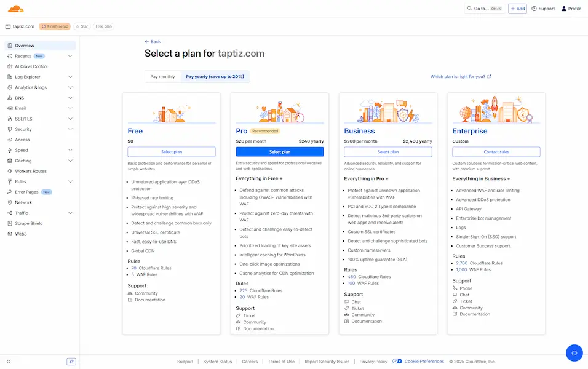
Task: Click the Go to search field
Action: (485, 9)
